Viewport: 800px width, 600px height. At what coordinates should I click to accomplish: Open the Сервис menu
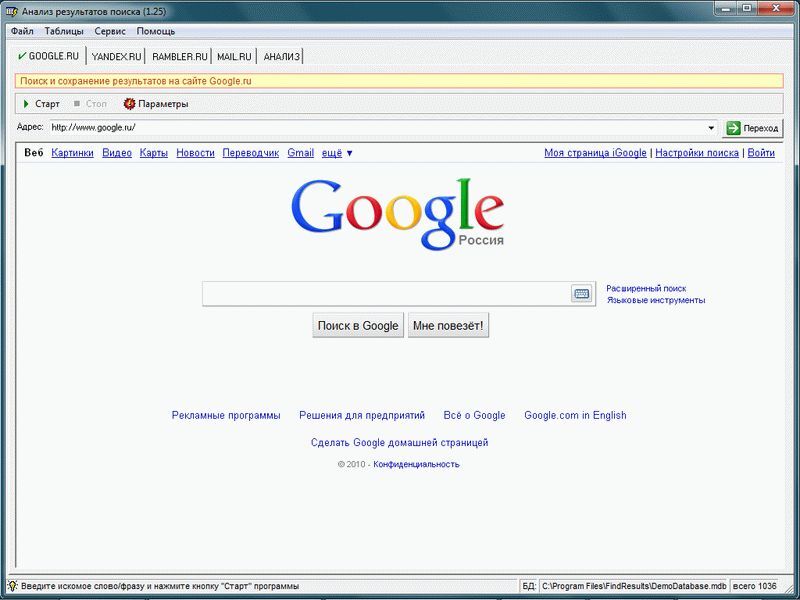[x=110, y=31]
